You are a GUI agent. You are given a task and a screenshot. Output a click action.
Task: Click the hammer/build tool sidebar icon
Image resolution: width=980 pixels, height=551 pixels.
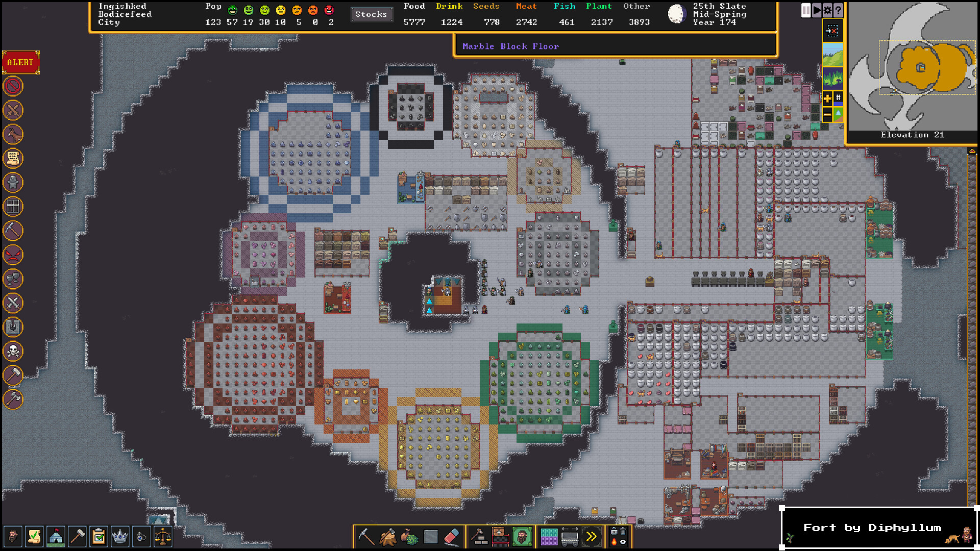(13, 374)
